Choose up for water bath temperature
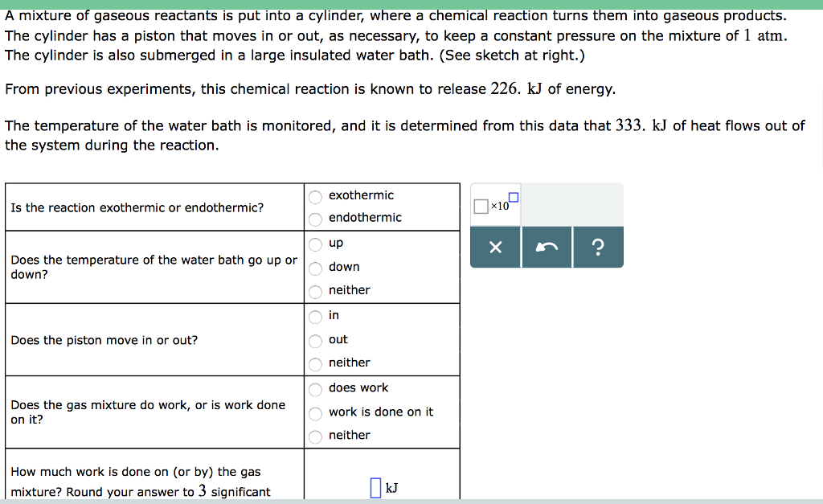 tap(315, 244)
